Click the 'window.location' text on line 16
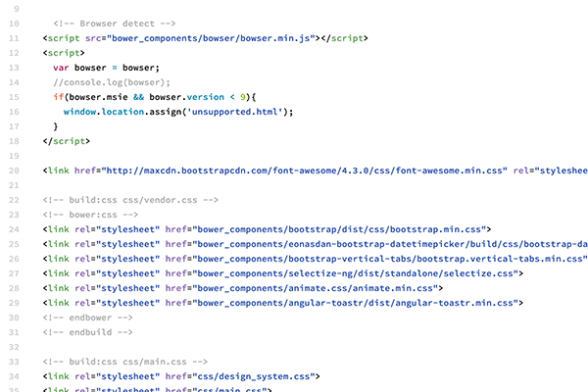This screenshot has width=588, height=392. pos(104,112)
